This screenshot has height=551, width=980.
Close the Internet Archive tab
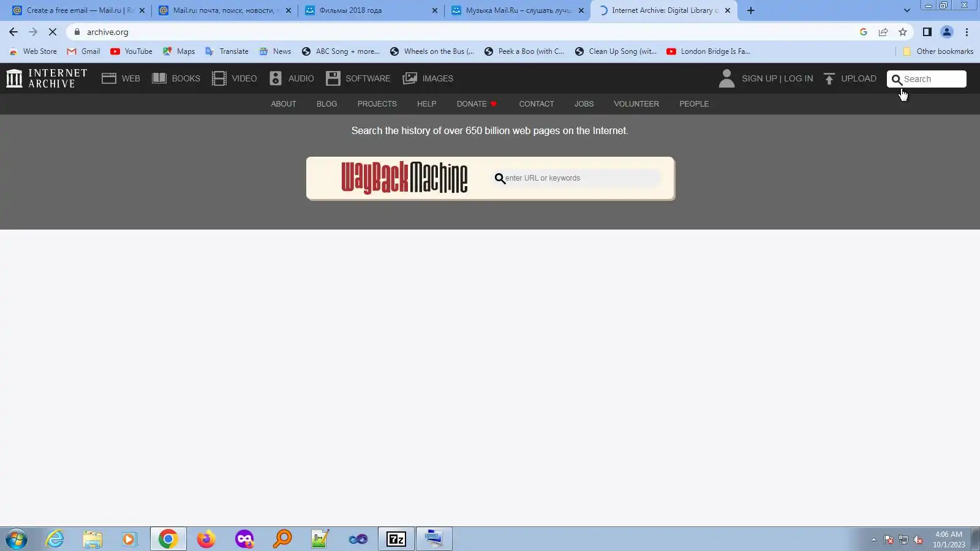pos(728,10)
